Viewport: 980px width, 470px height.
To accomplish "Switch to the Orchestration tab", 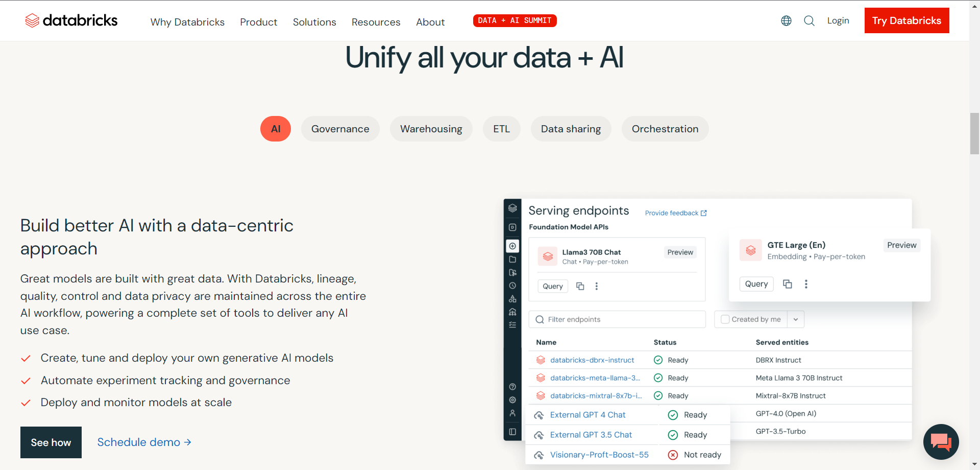I will pyautogui.click(x=665, y=129).
